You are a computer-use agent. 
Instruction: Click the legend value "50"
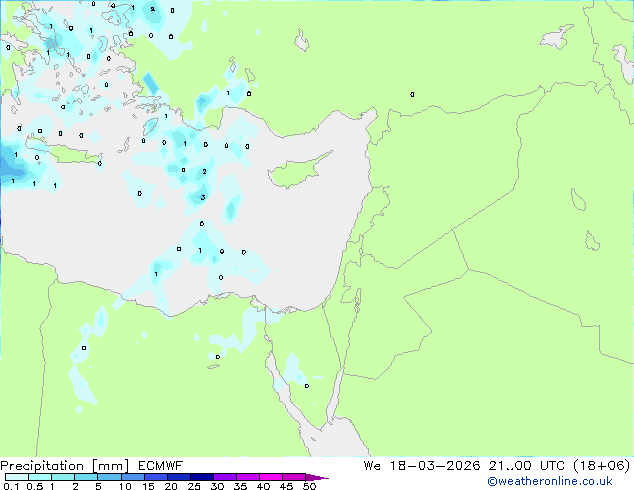coord(310,486)
